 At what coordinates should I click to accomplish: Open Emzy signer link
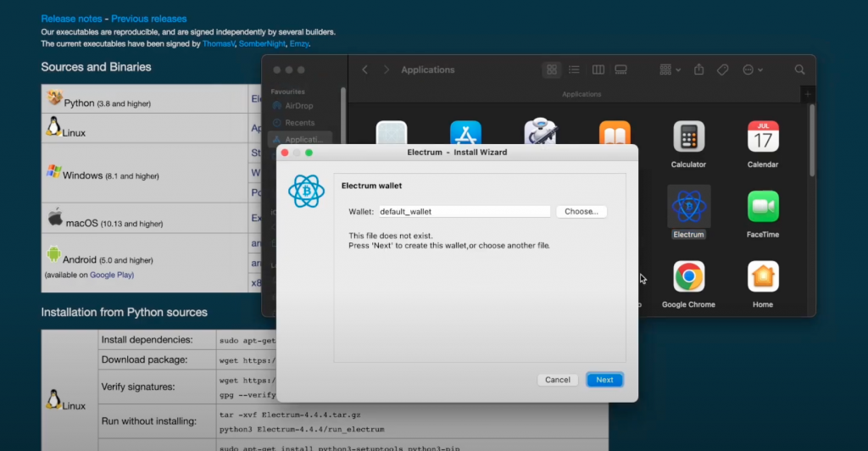pyautogui.click(x=299, y=44)
